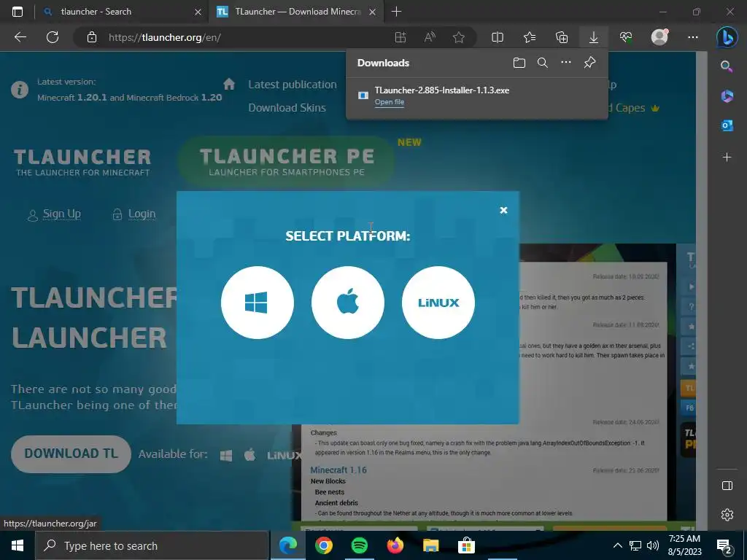This screenshot has width=747, height=560.
Task: Open the read aloud icon
Action: [x=430, y=37]
